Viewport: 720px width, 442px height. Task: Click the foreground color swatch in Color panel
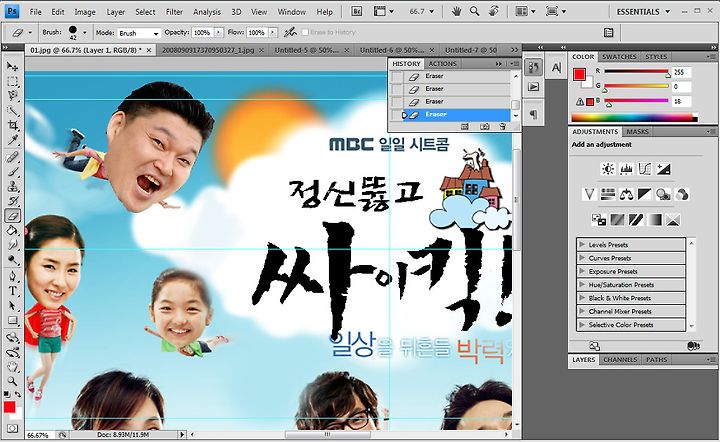pos(579,74)
